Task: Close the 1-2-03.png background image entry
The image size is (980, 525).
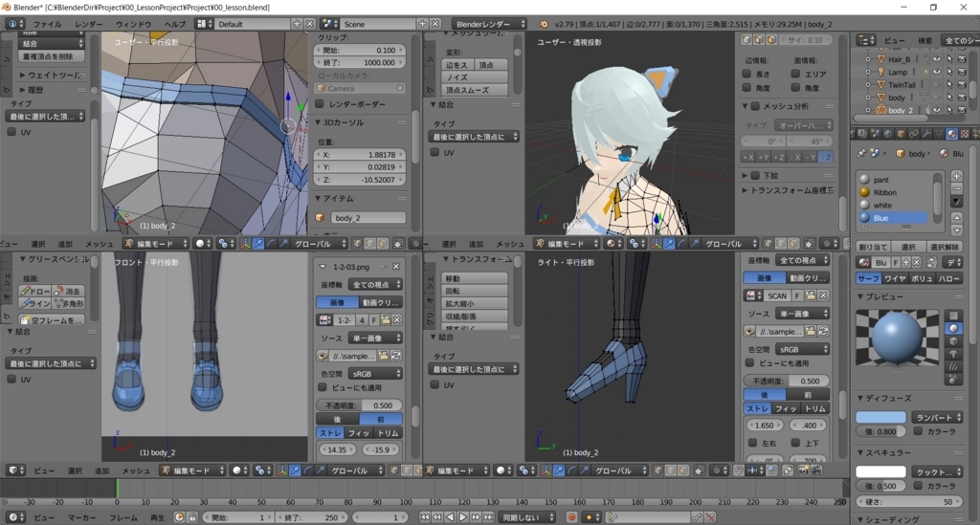Action: pyautogui.click(x=396, y=267)
